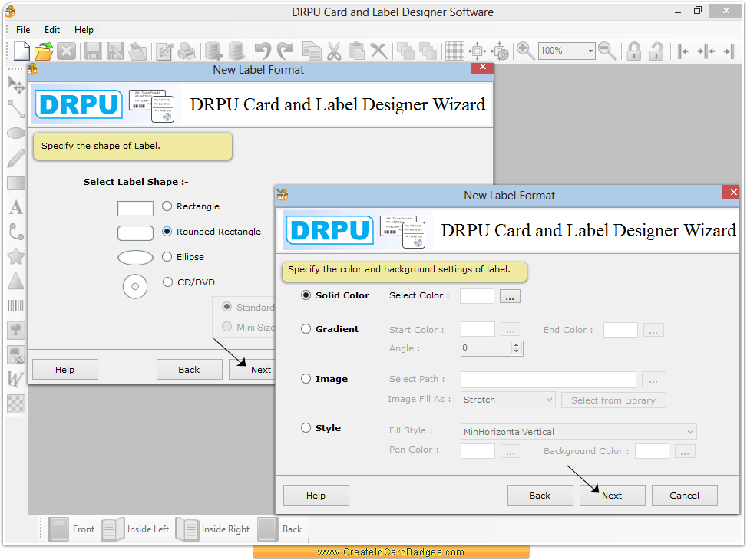Click the Gradient Start Color swatch
The image size is (747, 560).
pos(478,330)
